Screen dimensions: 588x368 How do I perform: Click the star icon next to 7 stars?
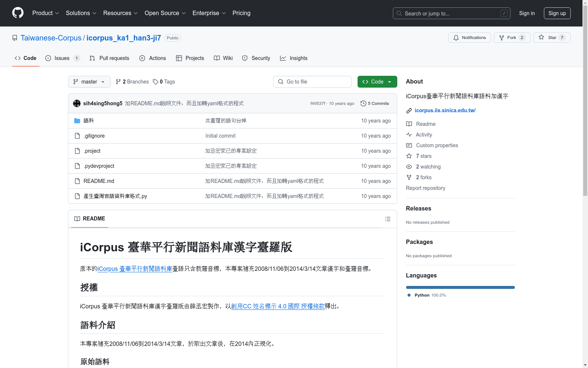tap(409, 156)
